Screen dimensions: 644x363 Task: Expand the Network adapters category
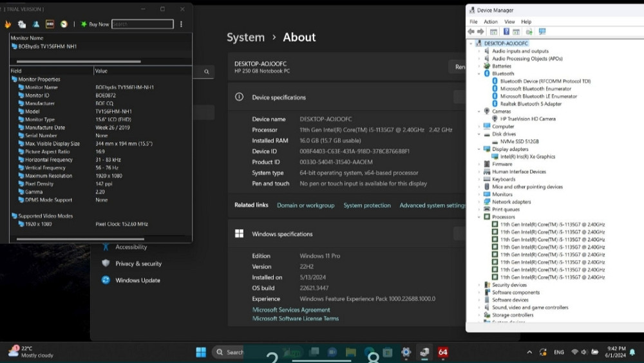[x=479, y=202]
